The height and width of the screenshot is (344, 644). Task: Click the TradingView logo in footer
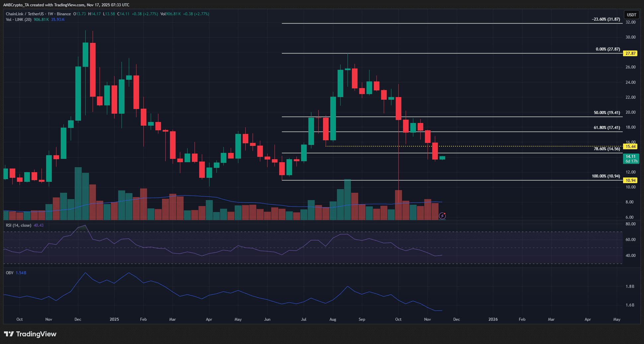click(30, 334)
